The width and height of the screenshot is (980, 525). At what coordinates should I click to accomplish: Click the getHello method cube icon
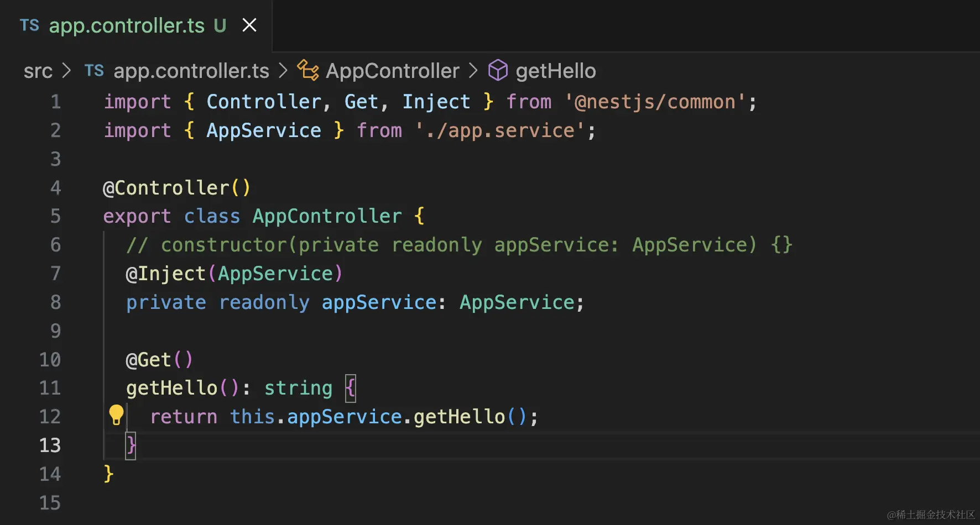pos(498,71)
